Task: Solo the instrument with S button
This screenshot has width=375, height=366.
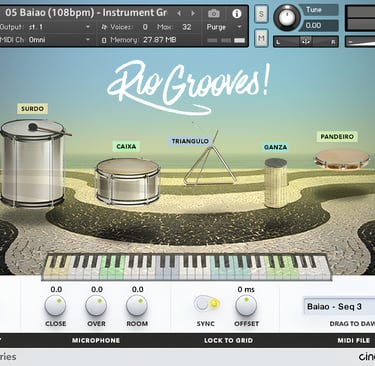Action: (261, 14)
